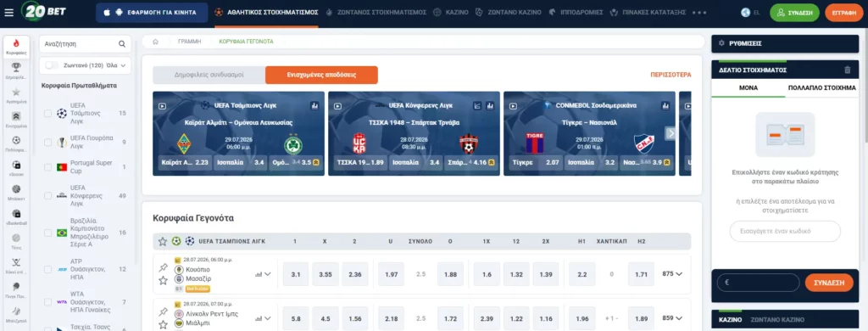The height and width of the screenshot is (331, 868).
Task: Select Ενισχυμένες αποδόσεις tab
Action: [x=321, y=75]
